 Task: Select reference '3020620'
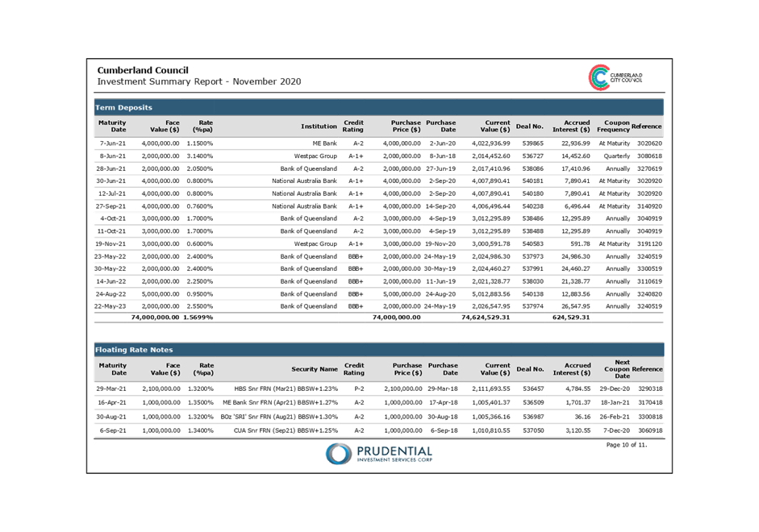(x=649, y=143)
